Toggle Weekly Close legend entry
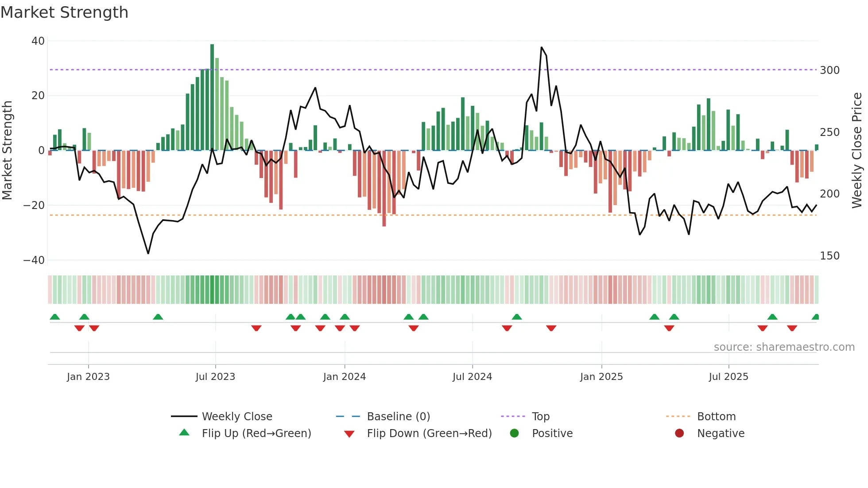 (x=236, y=417)
